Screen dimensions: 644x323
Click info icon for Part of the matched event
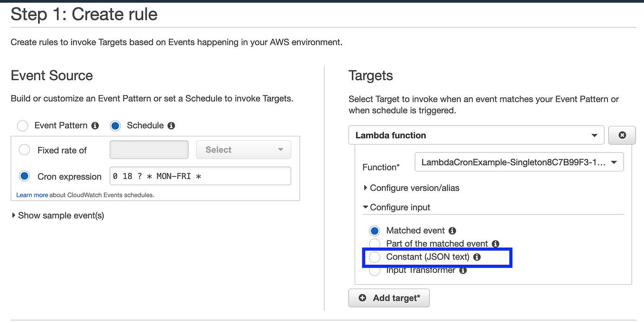[496, 243]
